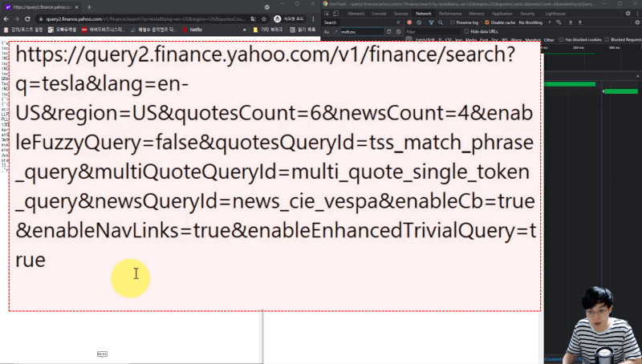Open a new browser tab
This screenshot has height=364, width=642.
click(88, 6)
